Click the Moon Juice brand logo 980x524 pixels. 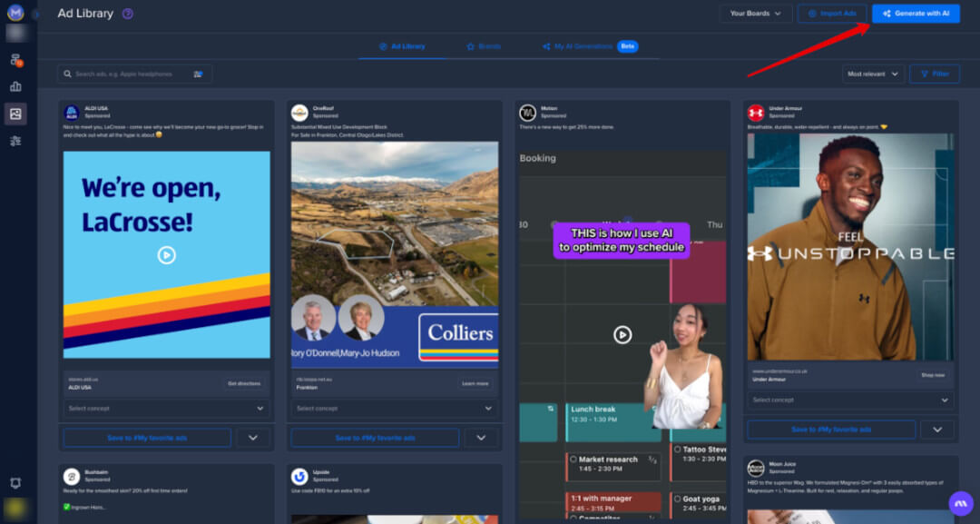click(x=756, y=468)
